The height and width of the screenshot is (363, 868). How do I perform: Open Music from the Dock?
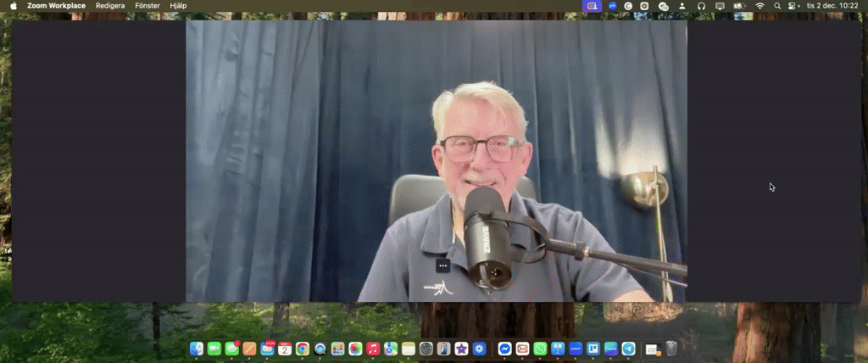(x=373, y=349)
